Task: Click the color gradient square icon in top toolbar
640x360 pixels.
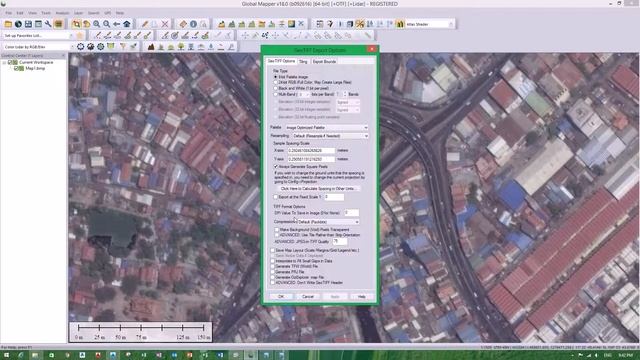Action: pos(291,24)
